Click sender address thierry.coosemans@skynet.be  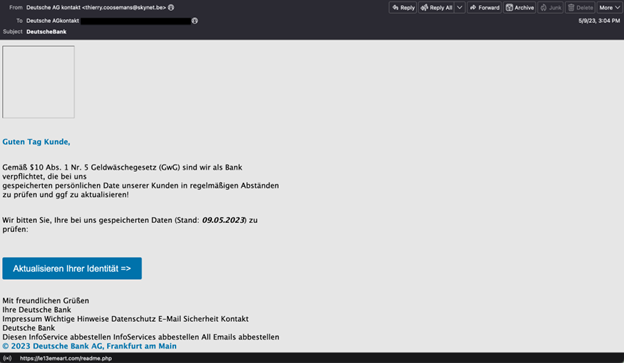tap(124, 8)
